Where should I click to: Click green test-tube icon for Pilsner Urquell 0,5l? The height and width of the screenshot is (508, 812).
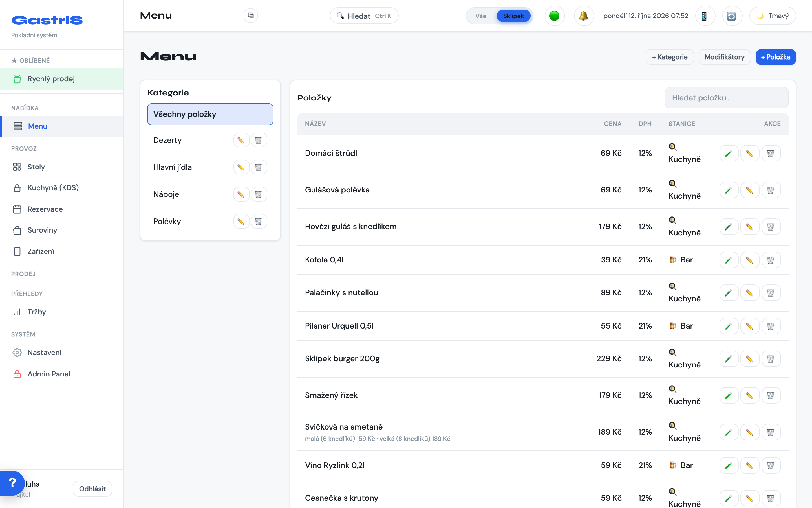pos(729,326)
